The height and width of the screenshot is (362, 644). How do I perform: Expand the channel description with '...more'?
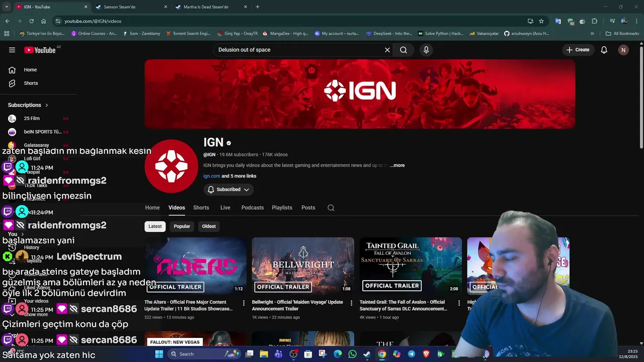coord(397,165)
